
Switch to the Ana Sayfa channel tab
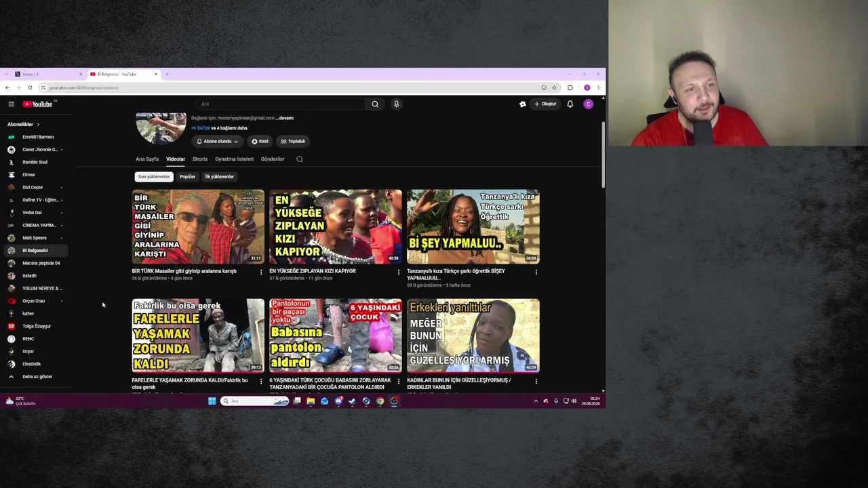click(147, 159)
